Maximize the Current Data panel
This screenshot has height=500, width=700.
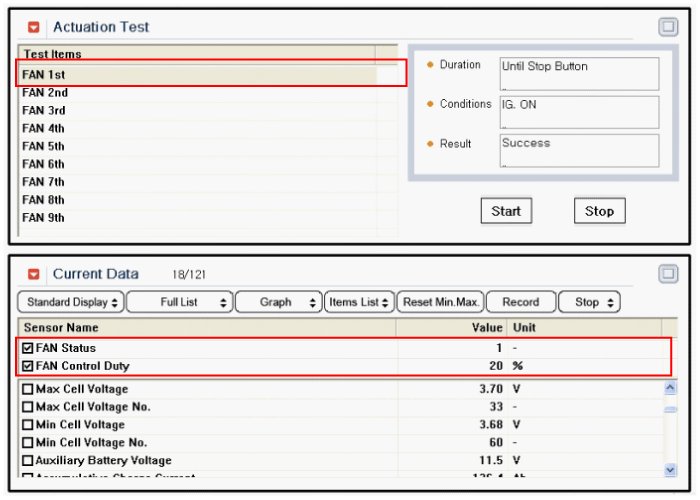pyautogui.click(x=668, y=274)
